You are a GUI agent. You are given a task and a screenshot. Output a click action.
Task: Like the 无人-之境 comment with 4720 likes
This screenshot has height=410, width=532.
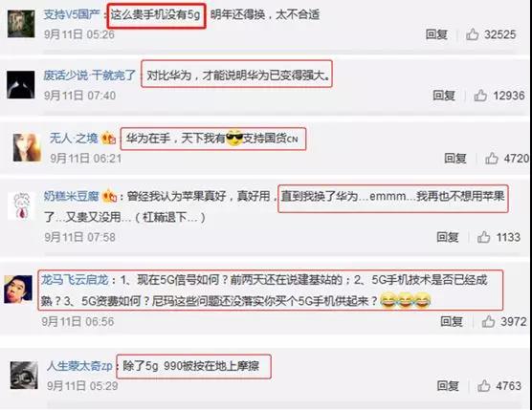(x=491, y=159)
